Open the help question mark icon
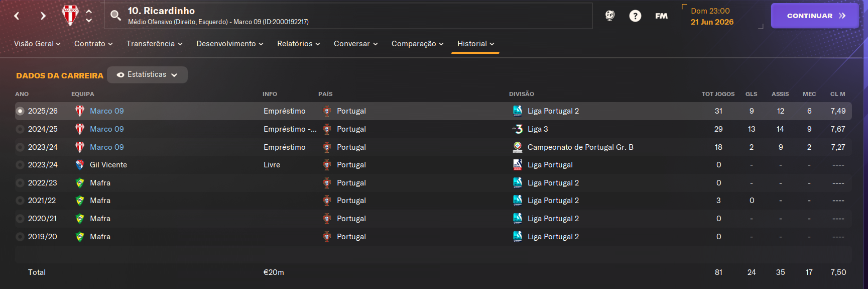The width and height of the screenshot is (868, 289). point(635,16)
